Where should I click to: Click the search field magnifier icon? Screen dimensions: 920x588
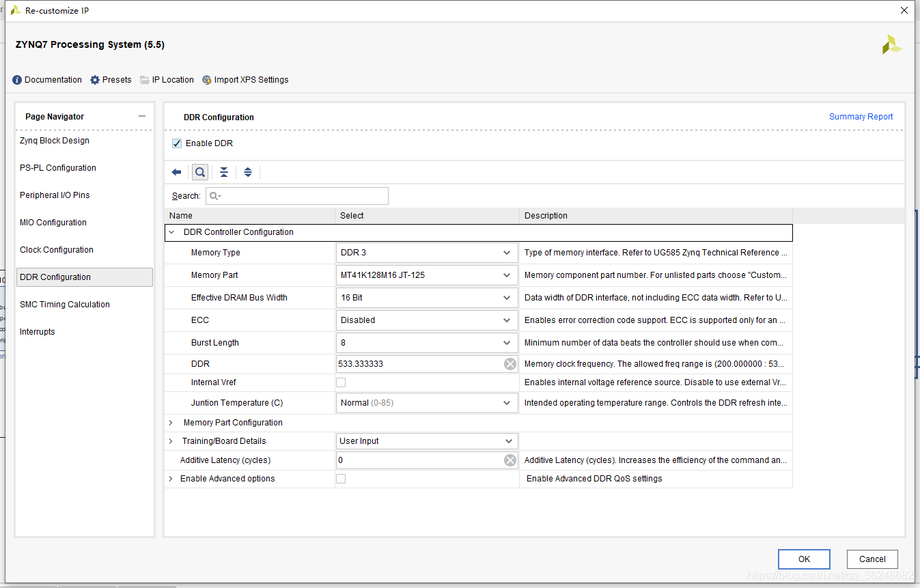click(x=215, y=196)
